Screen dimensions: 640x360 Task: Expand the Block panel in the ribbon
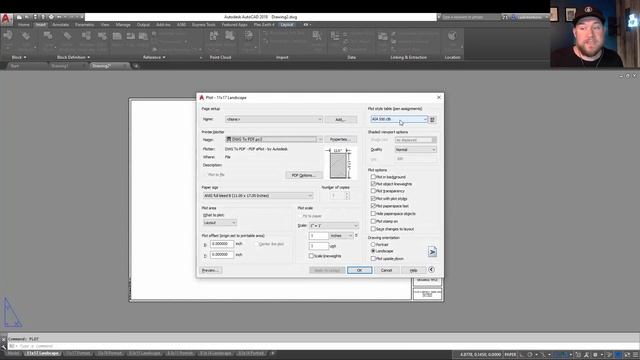click(19, 57)
